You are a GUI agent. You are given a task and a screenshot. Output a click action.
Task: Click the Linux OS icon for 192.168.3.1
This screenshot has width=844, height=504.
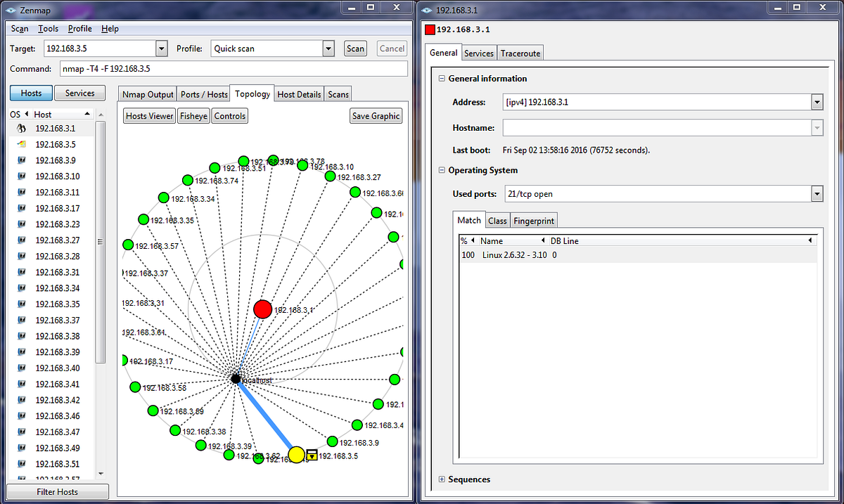(21, 129)
